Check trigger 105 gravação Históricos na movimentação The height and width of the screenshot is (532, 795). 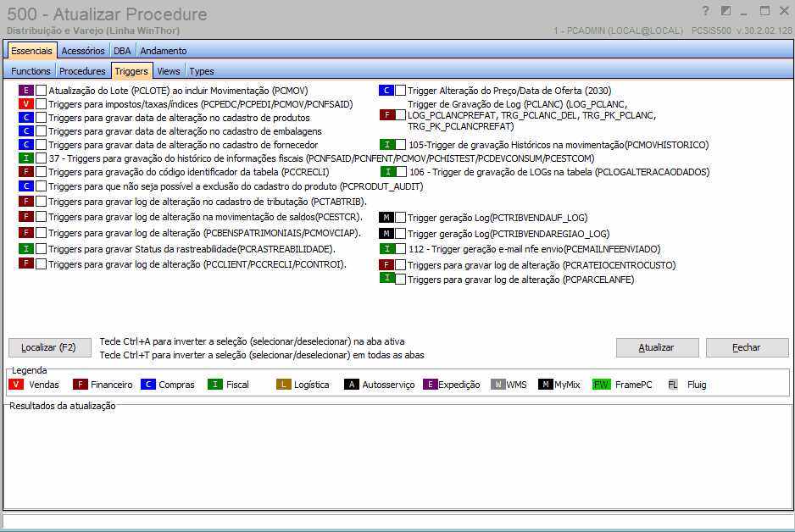click(x=401, y=144)
